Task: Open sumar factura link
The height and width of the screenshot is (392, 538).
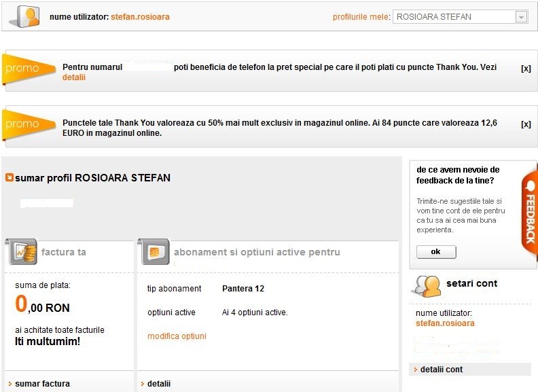Action: pyautogui.click(x=42, y=383)
